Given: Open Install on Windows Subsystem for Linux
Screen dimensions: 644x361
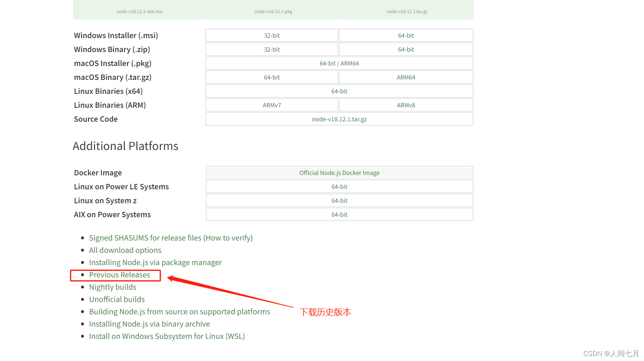Looking at the screenshot, I should 167,336.
